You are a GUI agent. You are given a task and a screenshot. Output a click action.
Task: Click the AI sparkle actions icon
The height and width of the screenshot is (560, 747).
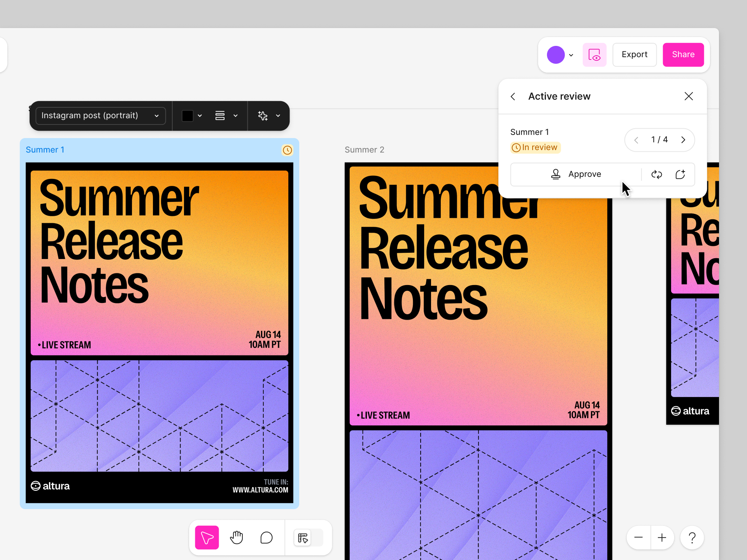tap(263, 116)
